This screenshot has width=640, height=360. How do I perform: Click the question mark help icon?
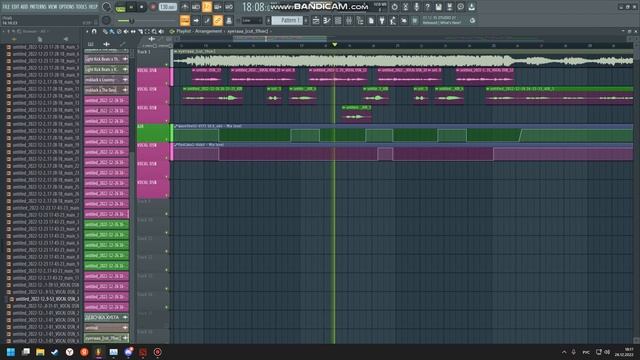click(x=427, y=7)
